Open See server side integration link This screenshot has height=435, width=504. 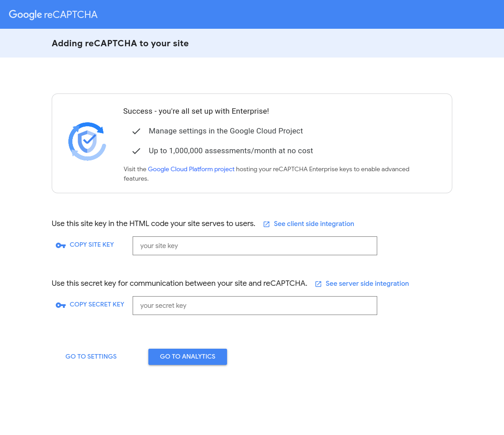(367, 284)
